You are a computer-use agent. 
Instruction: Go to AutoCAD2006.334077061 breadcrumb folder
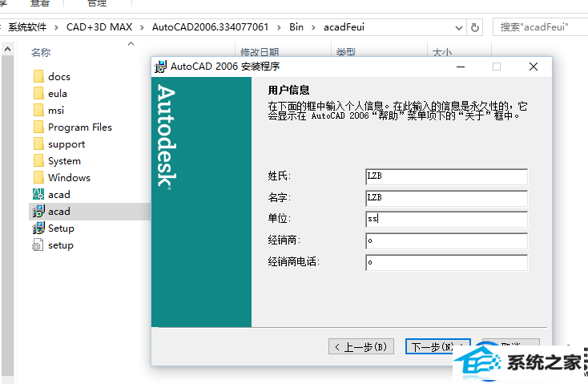210,27
